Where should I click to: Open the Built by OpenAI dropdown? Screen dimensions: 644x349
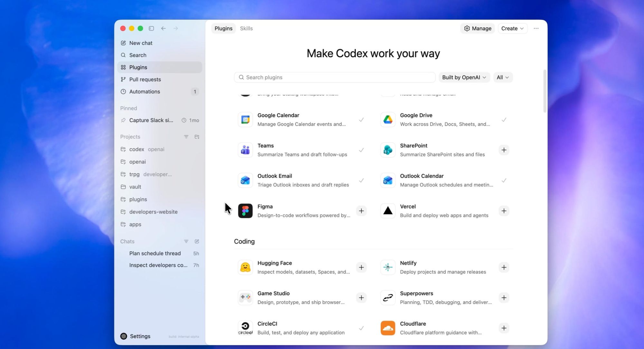[x=464, y=77]
